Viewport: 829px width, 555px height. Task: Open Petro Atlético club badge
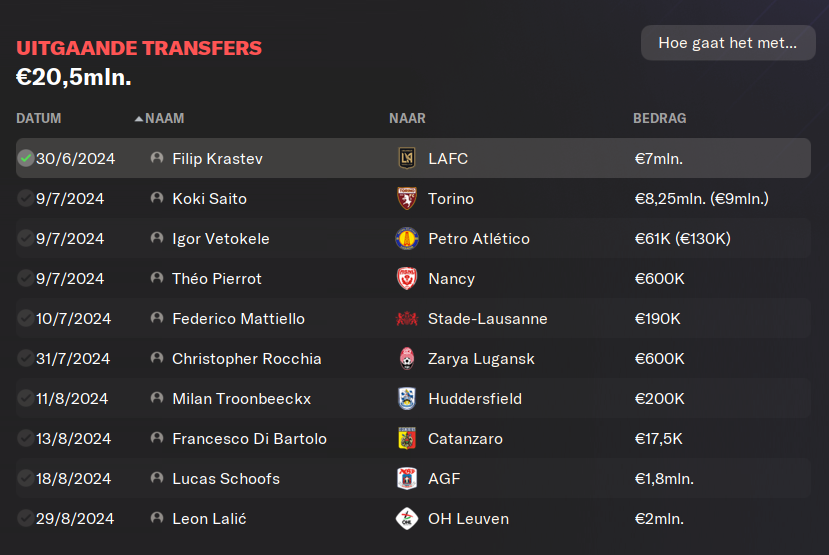coord(407,238)
